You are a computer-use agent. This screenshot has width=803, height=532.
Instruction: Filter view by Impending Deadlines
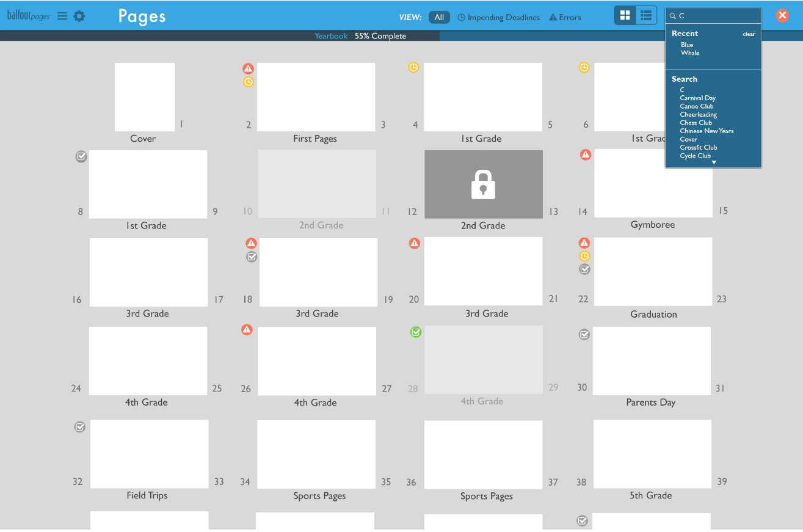click(x=499, y=18)
